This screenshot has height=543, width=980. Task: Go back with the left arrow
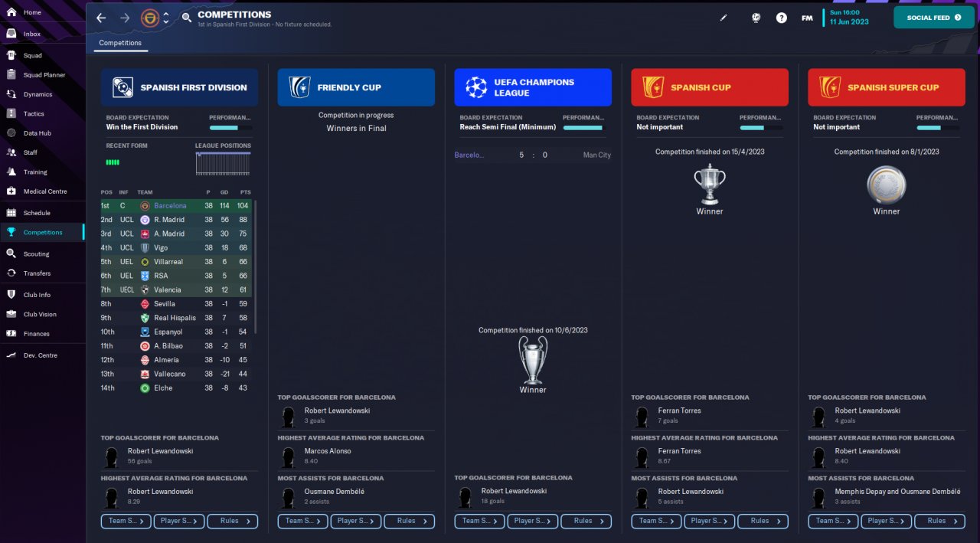pyautogui.click(x=101, y=18)
